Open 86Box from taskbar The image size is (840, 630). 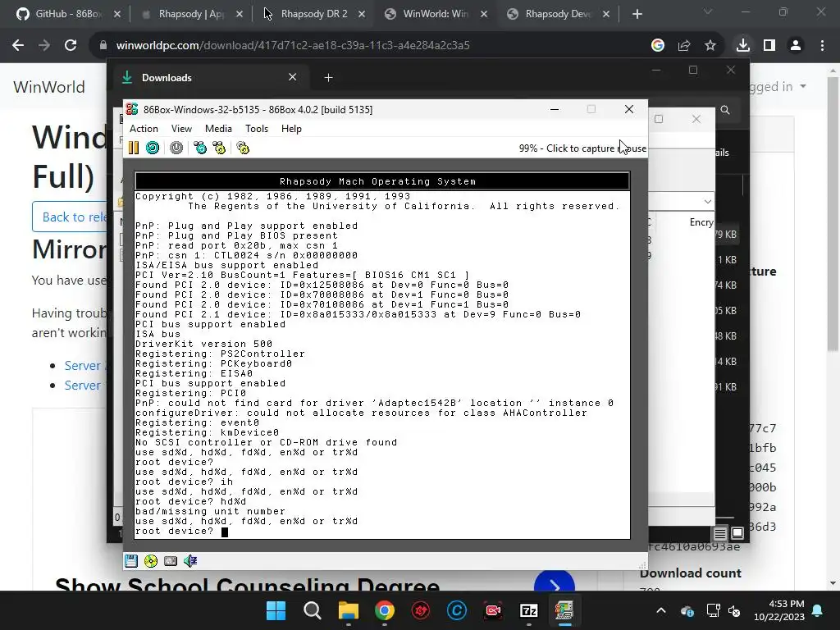click(564, 610)
